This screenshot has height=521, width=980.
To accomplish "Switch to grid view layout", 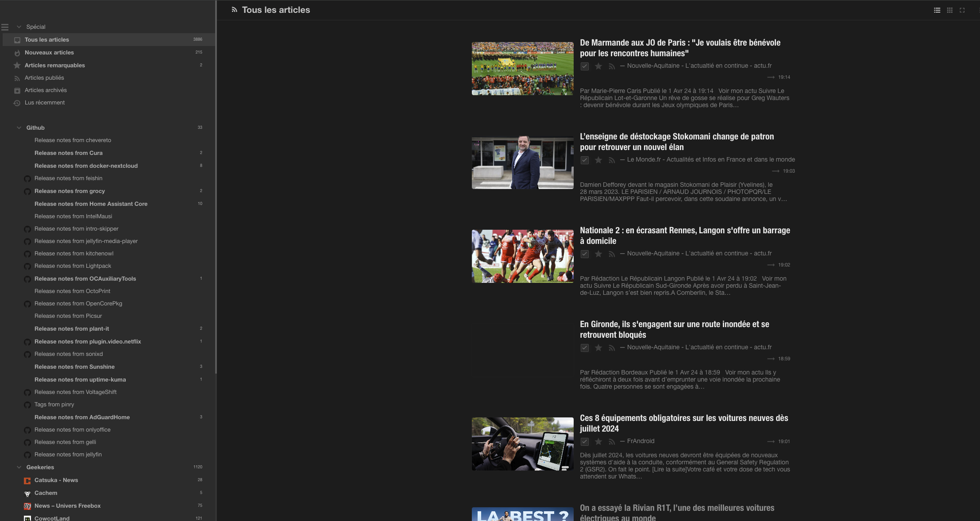I will coord(949,10).
